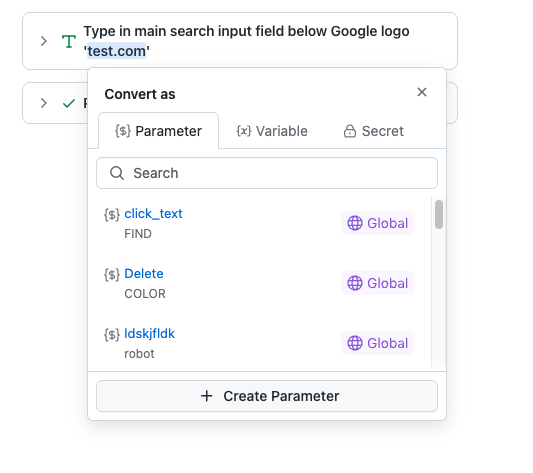Click the parameter icon beside ldskjfldk
The height and width of the screenshot is (473, 533).
(112, 334)
